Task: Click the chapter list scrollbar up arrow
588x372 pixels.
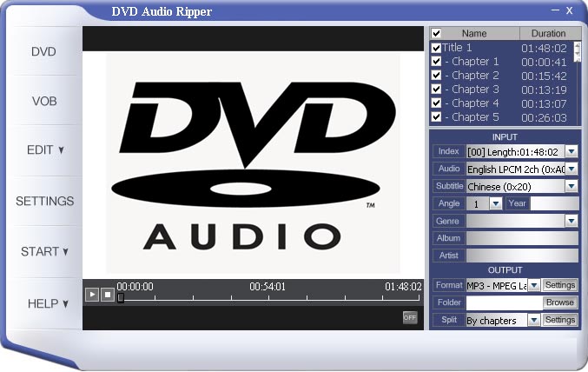Action: [x=577, y=46]
